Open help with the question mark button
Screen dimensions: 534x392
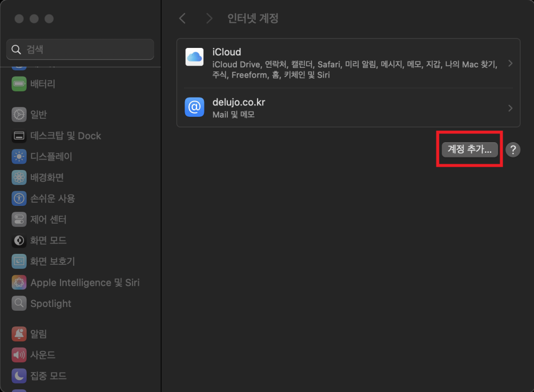[x=513, y=150]
